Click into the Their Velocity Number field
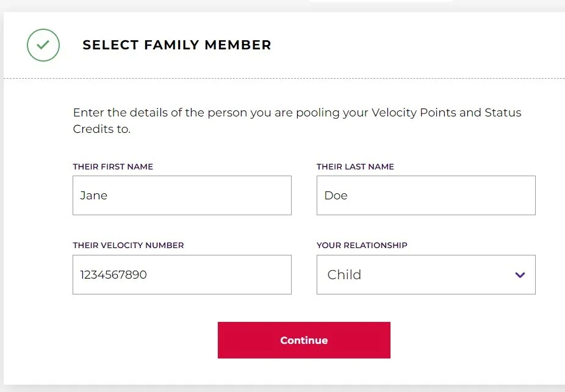This screenshot has width=565, height=392. tap(182, 275)
